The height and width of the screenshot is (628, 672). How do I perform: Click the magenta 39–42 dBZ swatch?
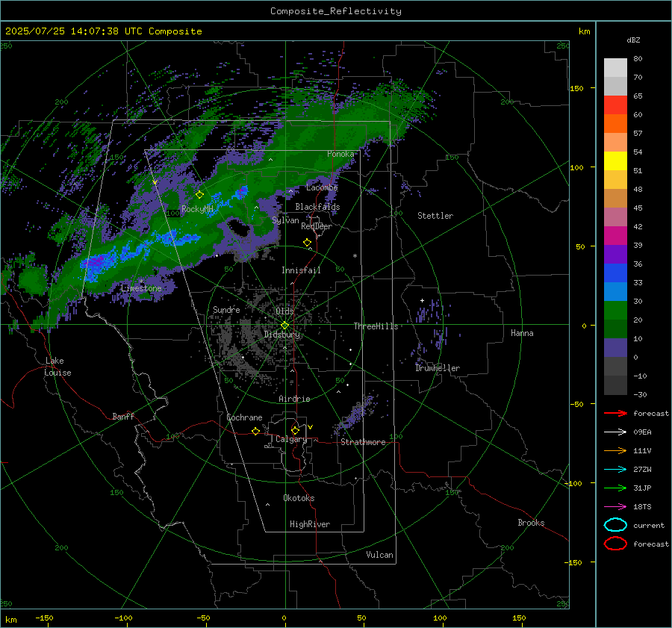pos(615,236)
